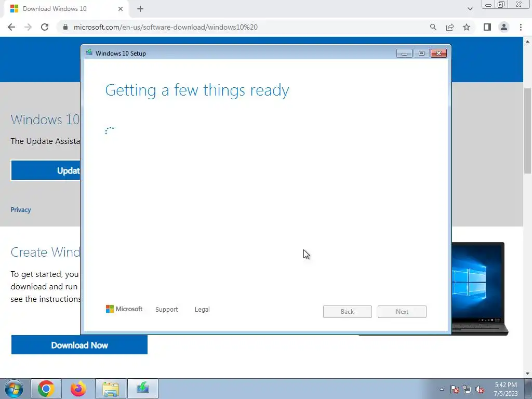
Task: Close the Windows 10 Setup window
Action: (438, 54)
